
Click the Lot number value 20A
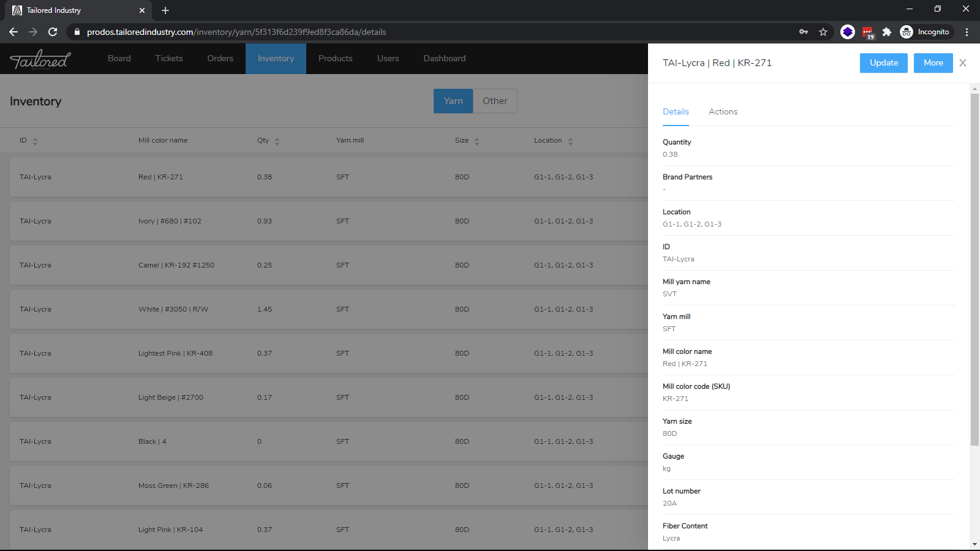pyautogui.click(x=669, y=503)
